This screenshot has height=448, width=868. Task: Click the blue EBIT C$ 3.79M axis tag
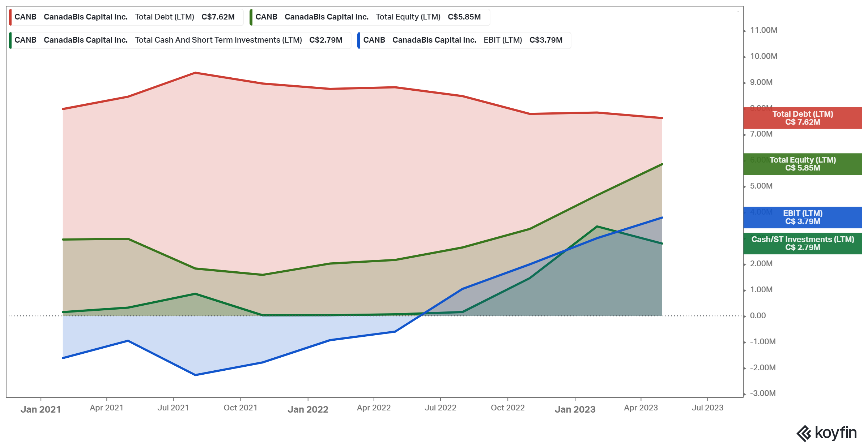pyautogui.click(x=803, y=217)
